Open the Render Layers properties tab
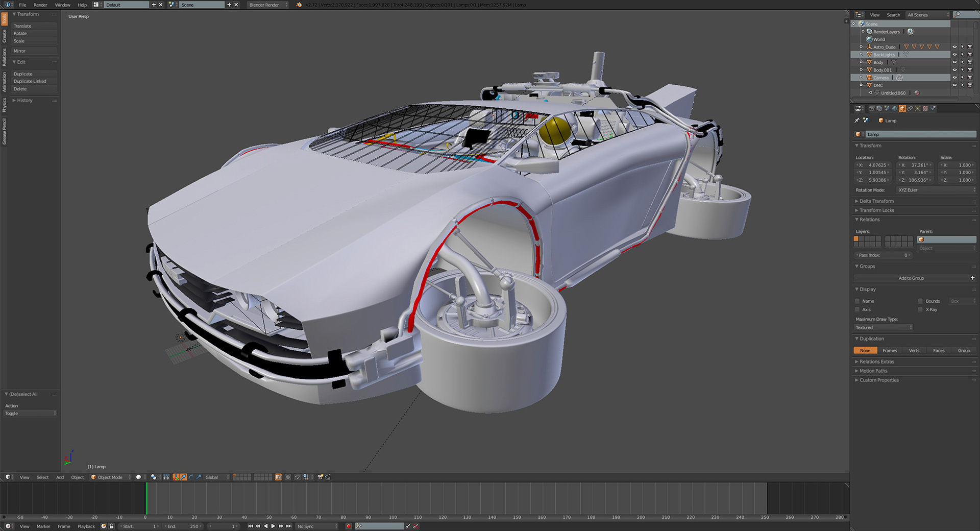The image size is (980, 531). [x=879, y=108]
